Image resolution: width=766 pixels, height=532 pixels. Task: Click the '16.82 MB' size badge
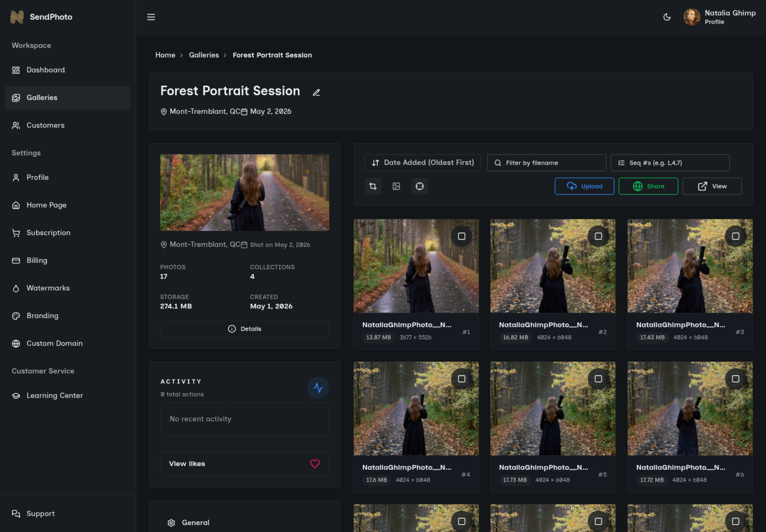click(515, 337)
